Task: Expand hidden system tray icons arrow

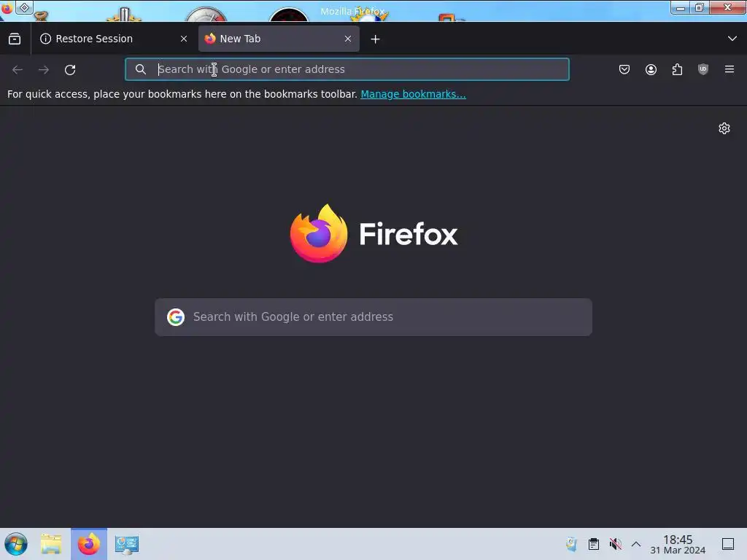Action: pos(636,544)
